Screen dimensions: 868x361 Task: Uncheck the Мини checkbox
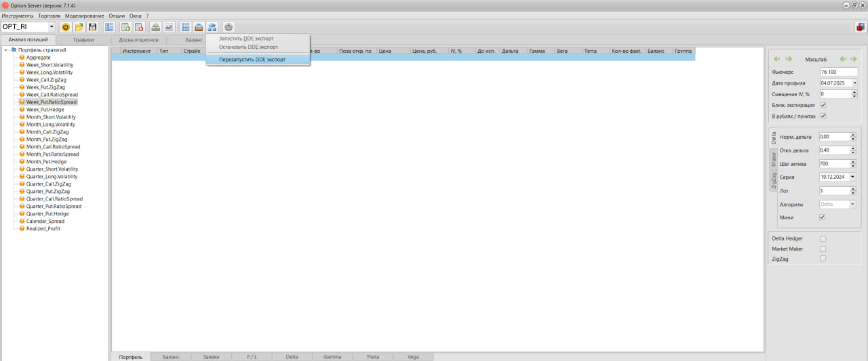tap(822, 217)
